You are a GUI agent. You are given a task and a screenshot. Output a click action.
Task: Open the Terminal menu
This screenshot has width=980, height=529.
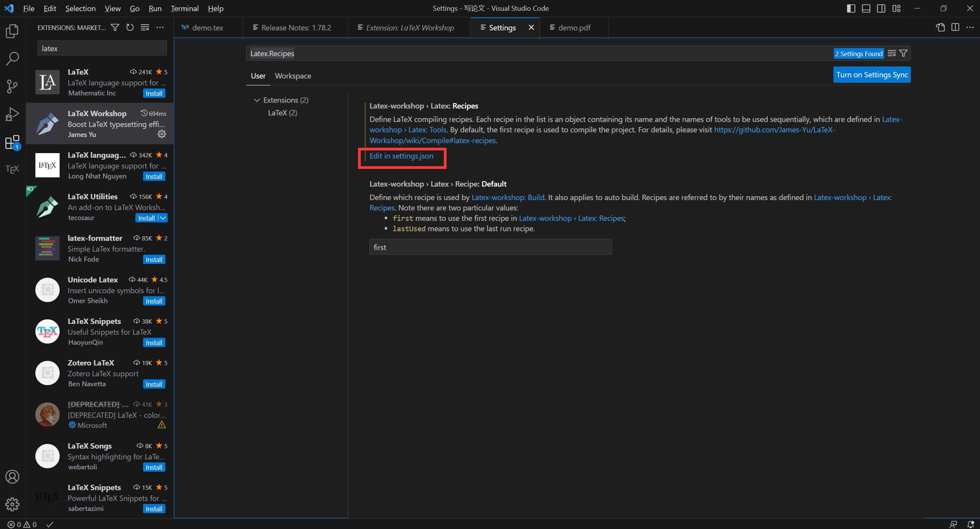185,8
